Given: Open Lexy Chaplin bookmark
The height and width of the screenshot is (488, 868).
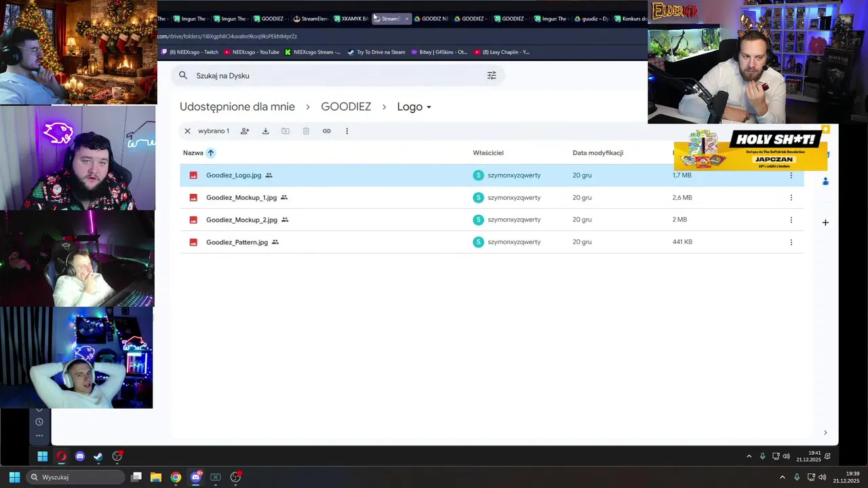Looking at the screenshot, I should coord(502,52).
